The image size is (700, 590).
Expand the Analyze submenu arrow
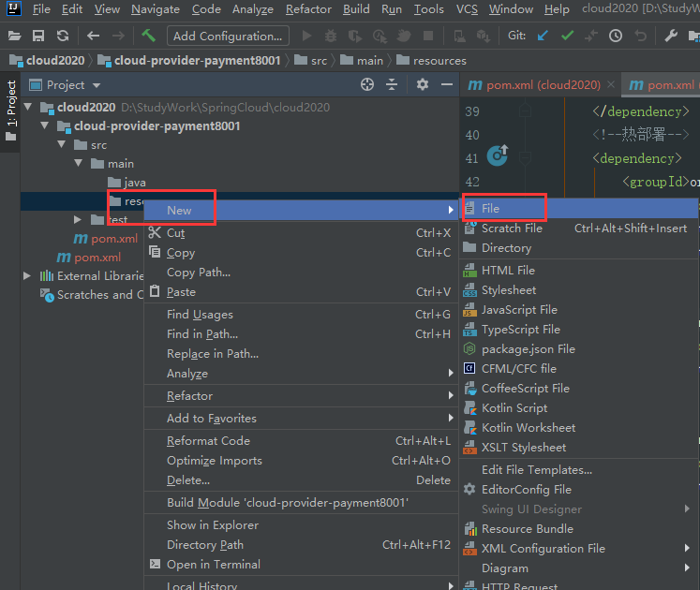point(451,373)
